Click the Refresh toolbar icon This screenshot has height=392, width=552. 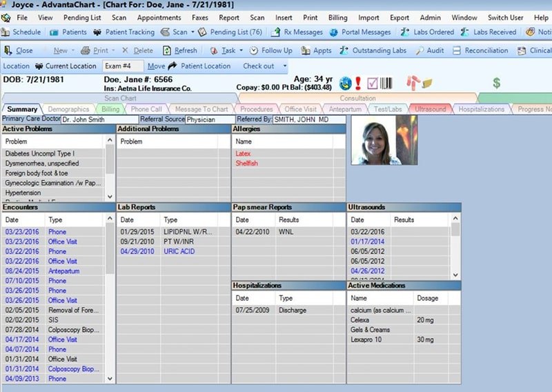tap(166, 50)
